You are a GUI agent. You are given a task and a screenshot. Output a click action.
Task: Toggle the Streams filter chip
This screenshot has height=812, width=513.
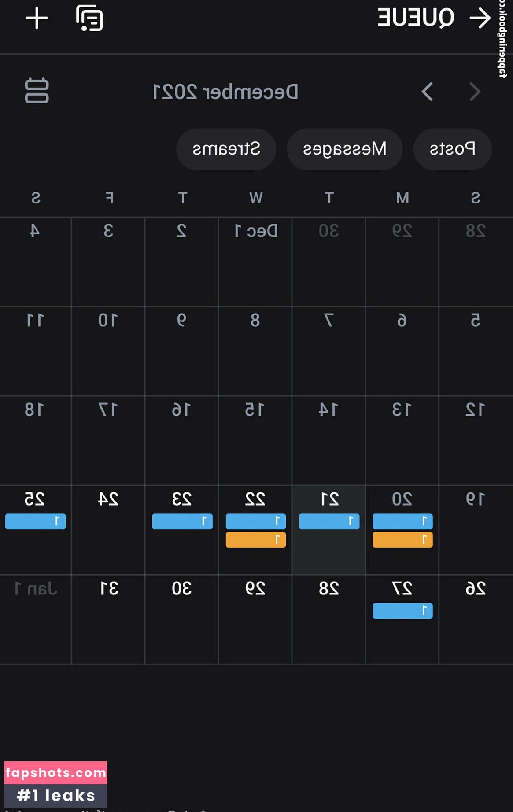pyautogui.click(x=226, y=149)
